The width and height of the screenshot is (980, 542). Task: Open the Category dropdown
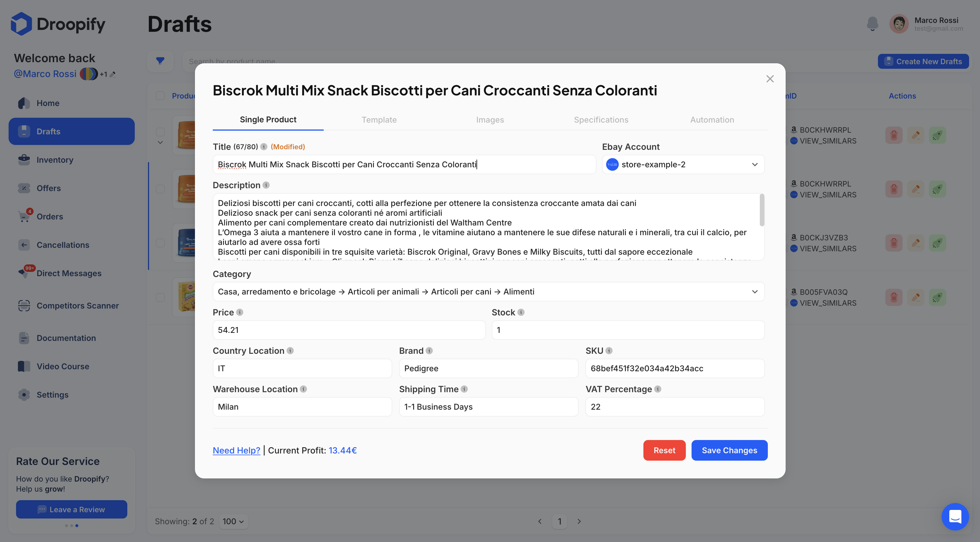pyautogui.click(x=489, y=292)
